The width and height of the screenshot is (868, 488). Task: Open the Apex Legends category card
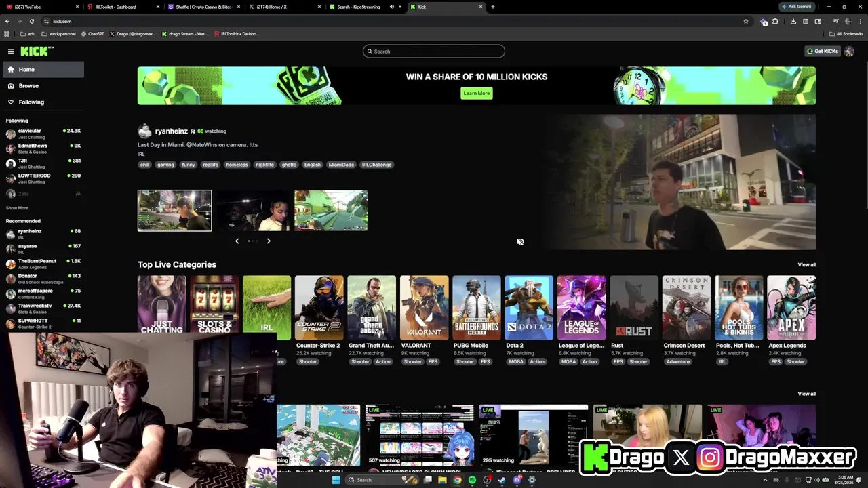point(791,307)
